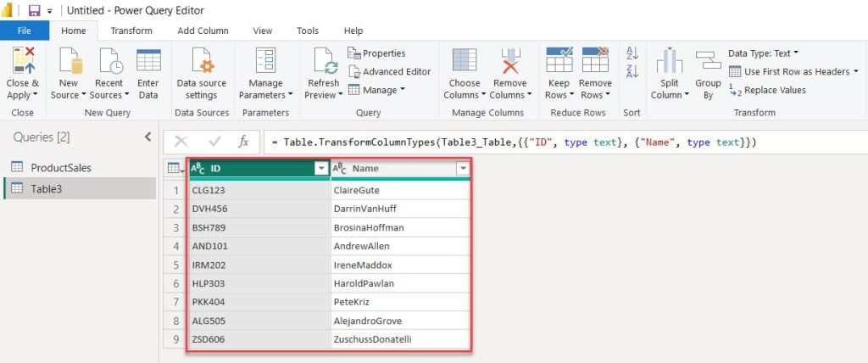The width and height of the screenshot is (868, 363).
Task: Click the Remove Rows icon
Action: point(595,60)
